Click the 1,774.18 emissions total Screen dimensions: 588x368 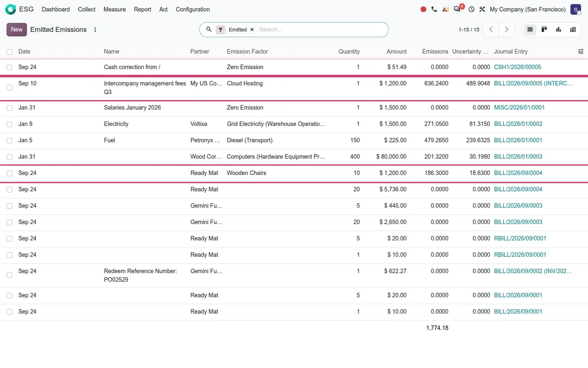437,328
